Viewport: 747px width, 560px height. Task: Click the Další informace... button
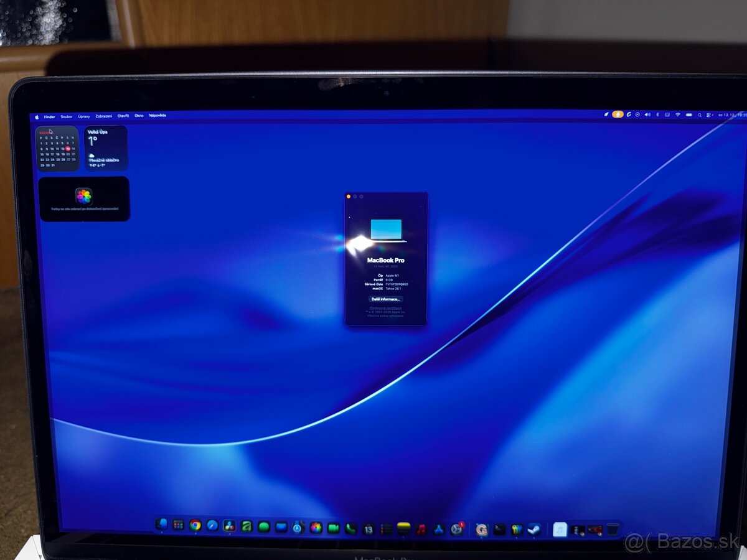[x=386, y=299]
